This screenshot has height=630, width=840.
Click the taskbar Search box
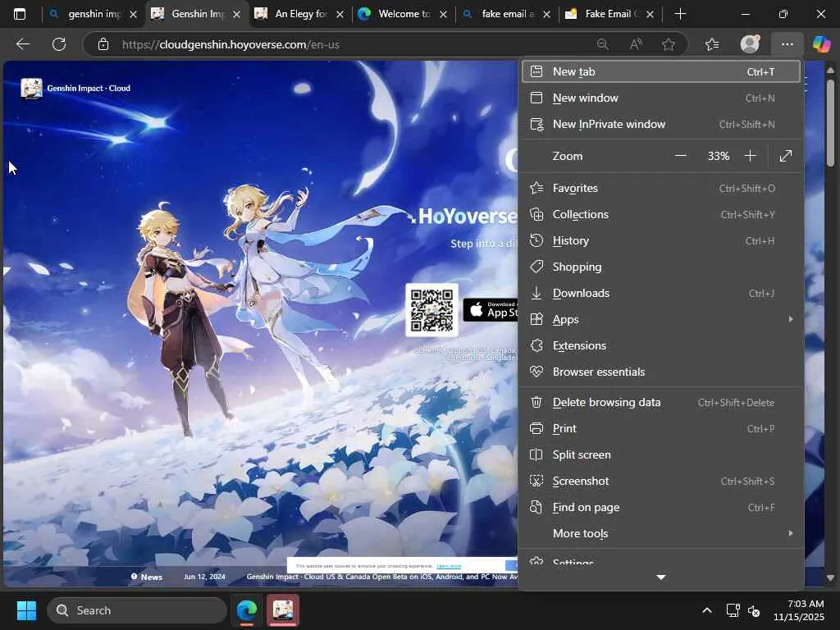(x=137, y=610)
